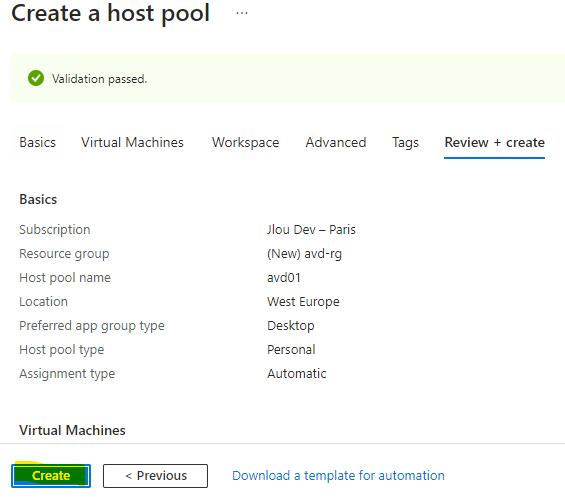
Task: Select the subscription value Jlou Dev – Paris
Action: (311, 229)
